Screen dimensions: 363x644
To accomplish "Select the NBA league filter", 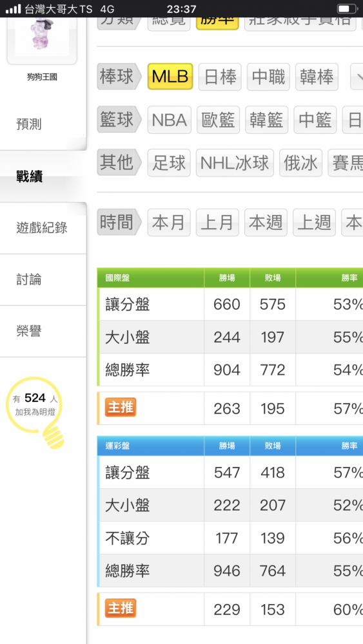I will tap(170, 120).
